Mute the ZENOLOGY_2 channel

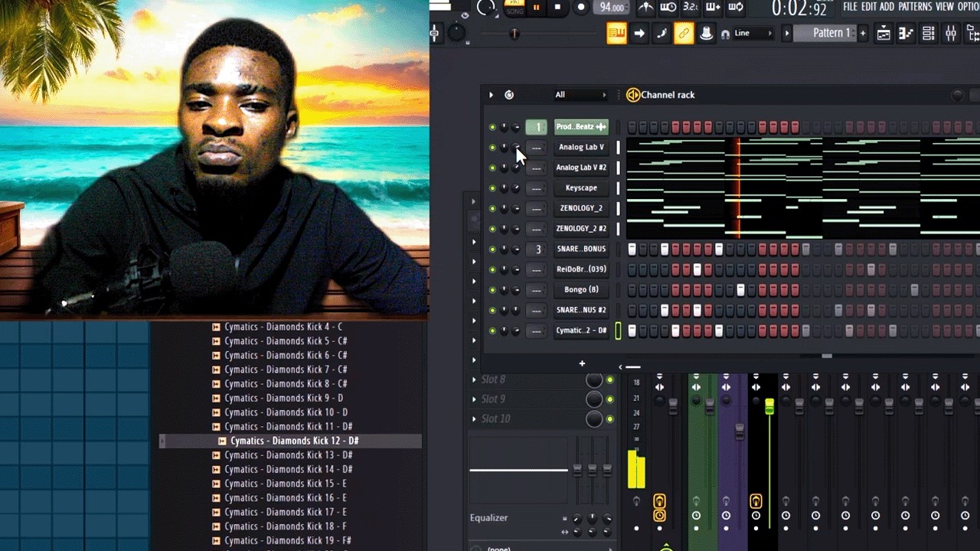tap(492, 208)
